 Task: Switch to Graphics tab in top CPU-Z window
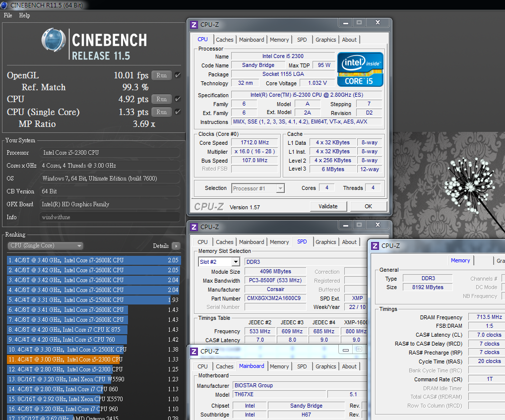tap(325, 40)
